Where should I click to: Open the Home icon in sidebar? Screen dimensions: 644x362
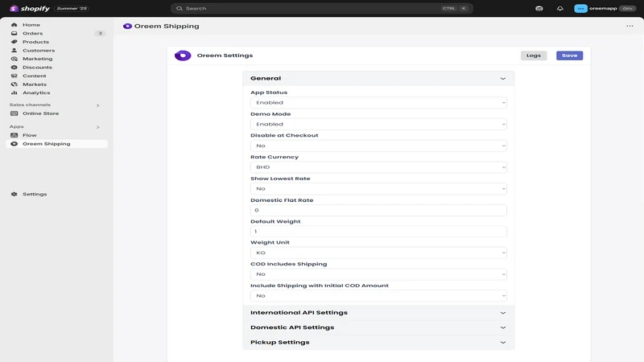(x=14, y=25)
